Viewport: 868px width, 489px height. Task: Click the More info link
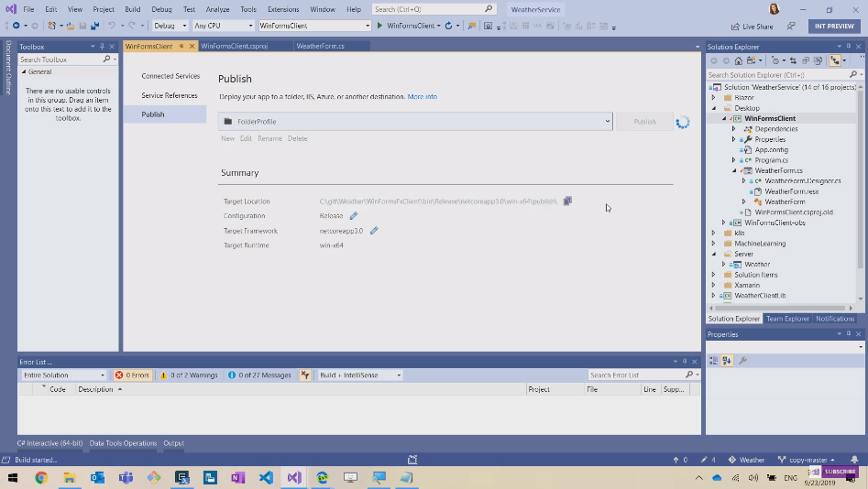point(422,96)
